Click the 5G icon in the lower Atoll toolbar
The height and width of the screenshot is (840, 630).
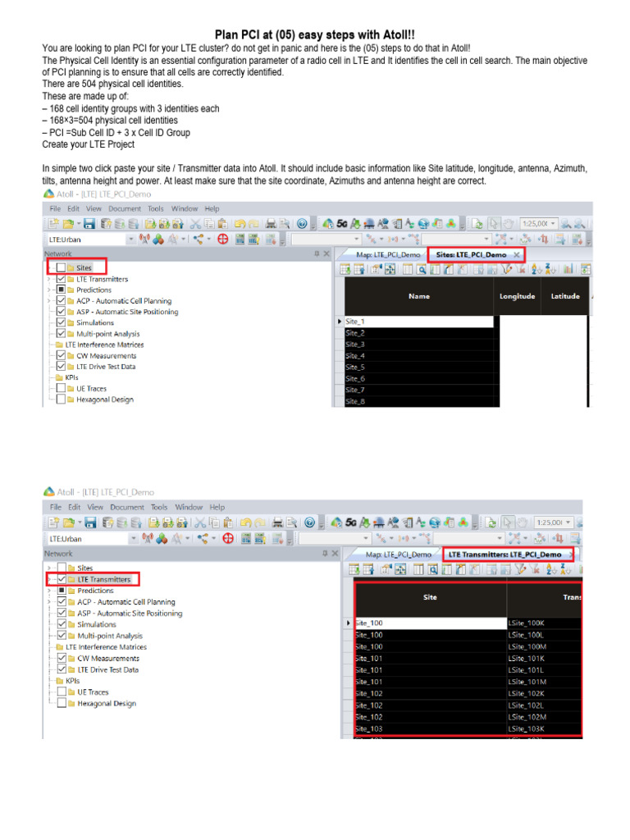click(x=351, y=522)
